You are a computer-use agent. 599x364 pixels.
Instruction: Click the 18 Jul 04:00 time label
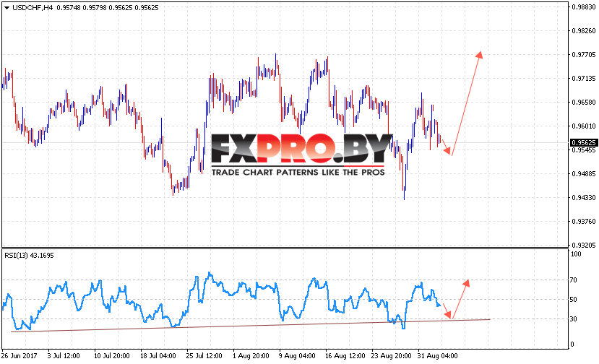(x=158, y=355)
